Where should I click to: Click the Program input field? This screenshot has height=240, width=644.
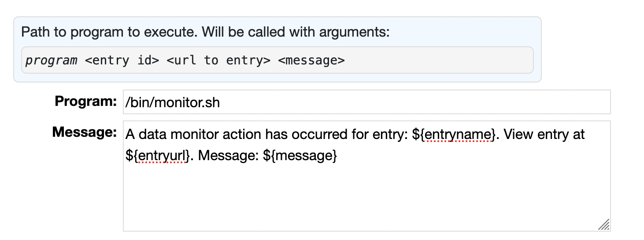[x=366, y=102]
